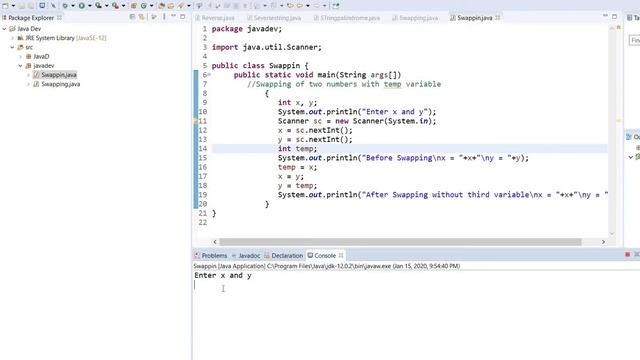Click the New Java Class toolbar icon
This screenshot has width=640, height=360.
click(144, 6)
